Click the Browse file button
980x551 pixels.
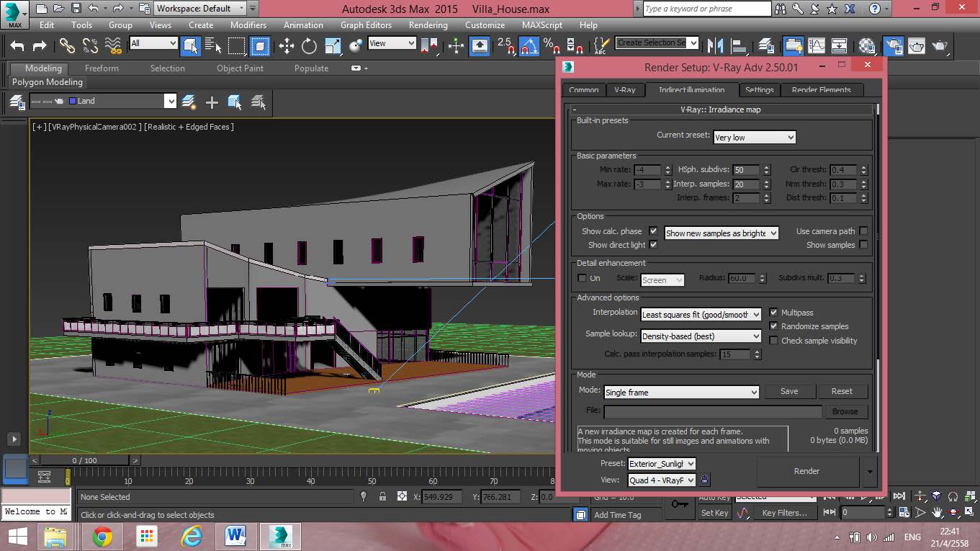(845, 411)
